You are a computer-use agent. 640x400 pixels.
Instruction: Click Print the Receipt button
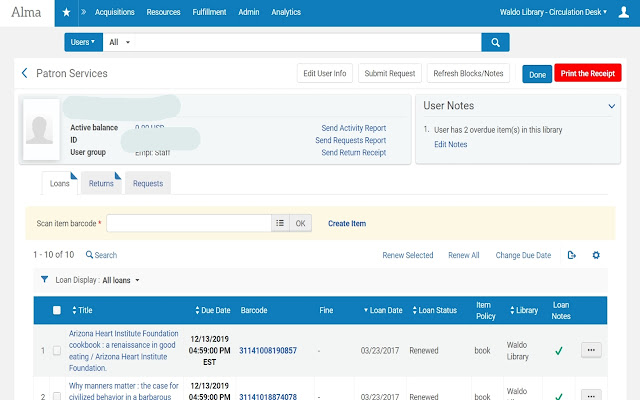[587, 73]
